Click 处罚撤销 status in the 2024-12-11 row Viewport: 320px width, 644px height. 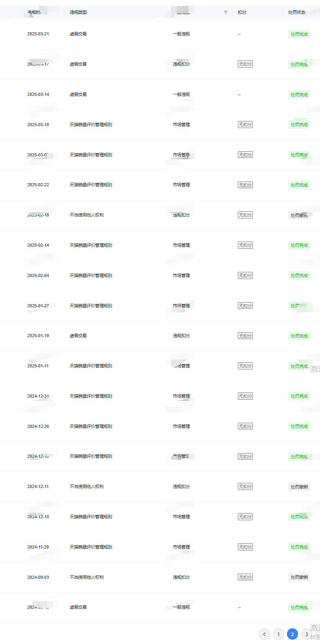click(299, 487)
